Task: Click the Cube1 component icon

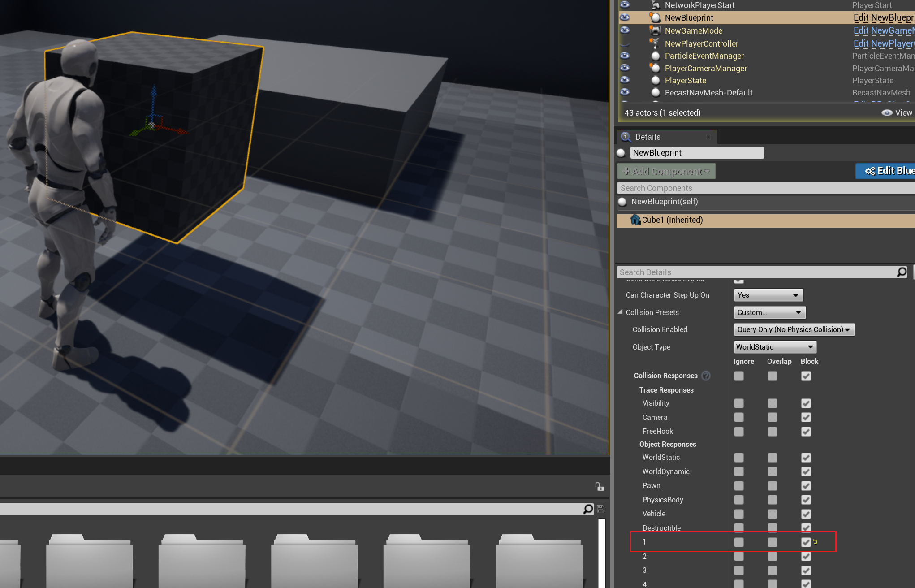Action: click(635, 220)
